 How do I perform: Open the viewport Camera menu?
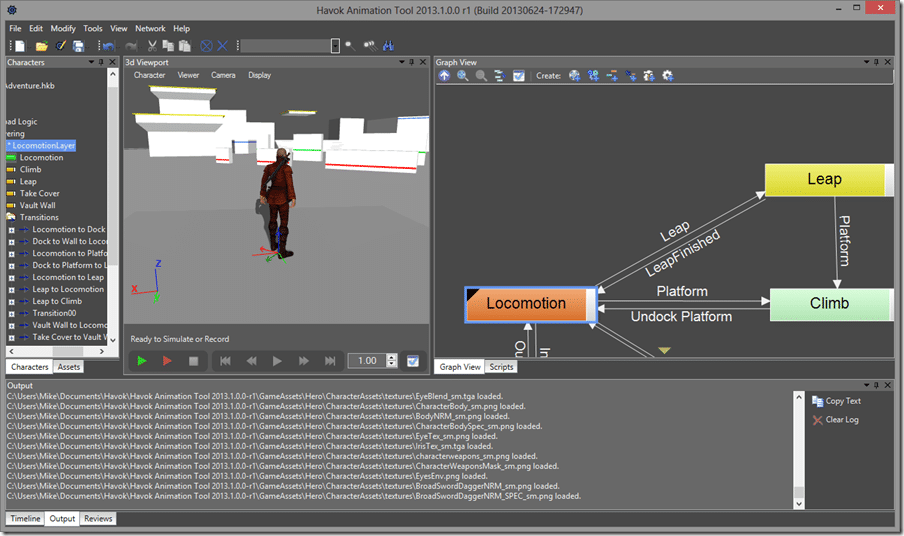tap(223, 75)
